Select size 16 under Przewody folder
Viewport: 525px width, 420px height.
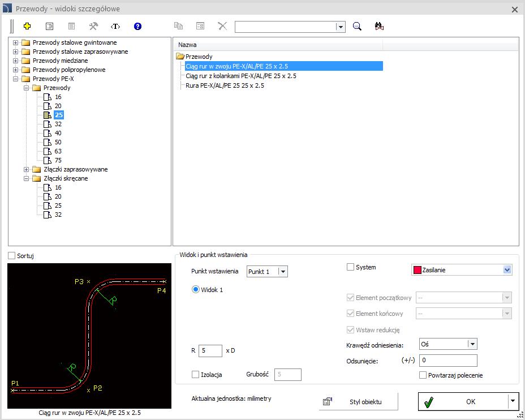[58, 97]
